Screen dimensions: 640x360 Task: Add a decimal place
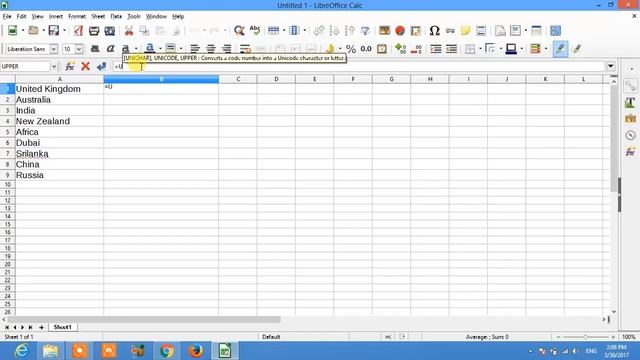point(401,49)
